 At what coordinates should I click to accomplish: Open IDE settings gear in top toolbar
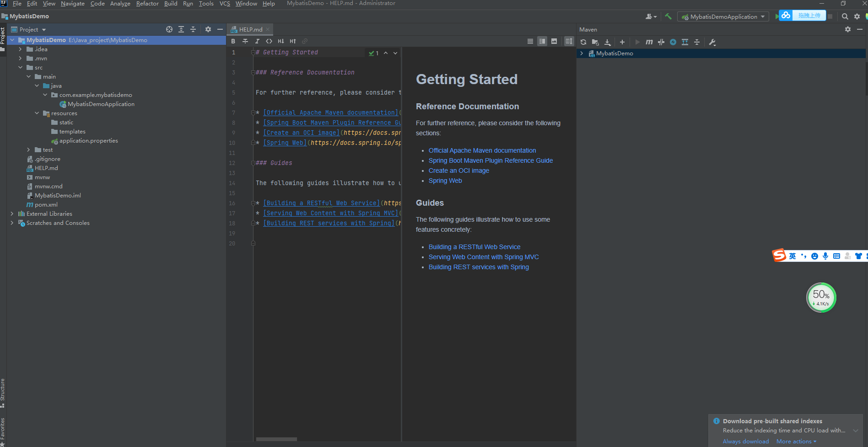[857, 16]
